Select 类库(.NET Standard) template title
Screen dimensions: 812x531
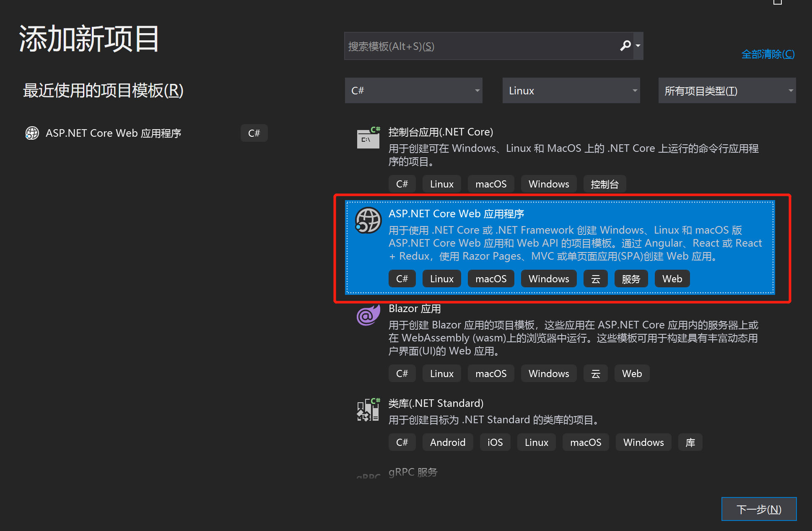(436, 403)
